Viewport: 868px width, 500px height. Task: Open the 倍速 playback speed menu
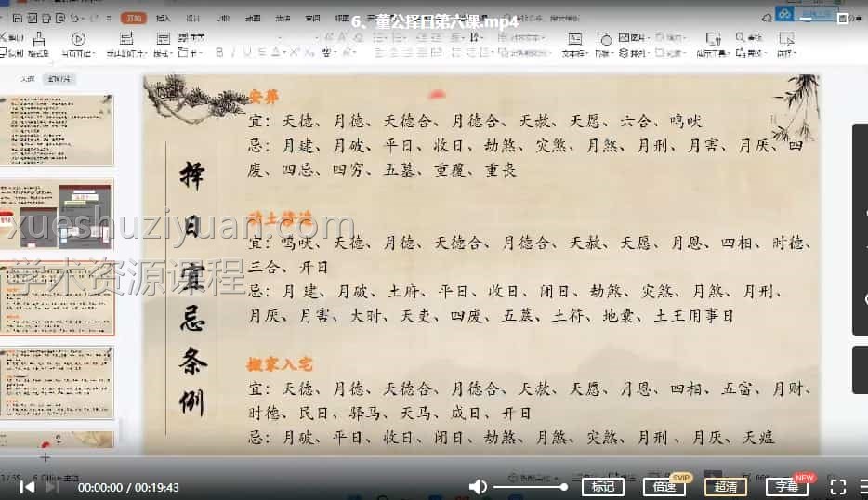664,486
